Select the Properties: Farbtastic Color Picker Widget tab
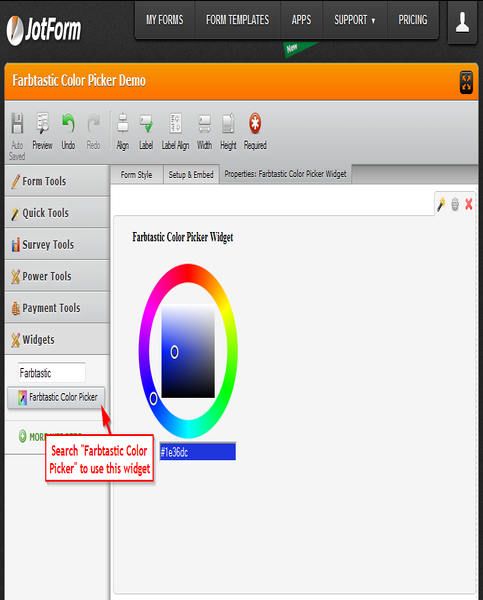The image size is (483, 600). coord(285,174)
